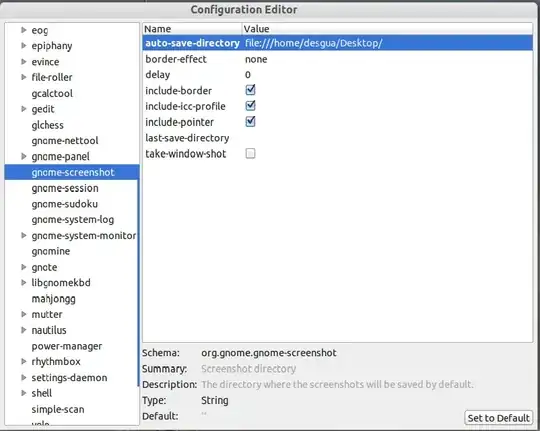Expand the evince tree node
This screenshot has height=431, width=540.
(23, 62)
